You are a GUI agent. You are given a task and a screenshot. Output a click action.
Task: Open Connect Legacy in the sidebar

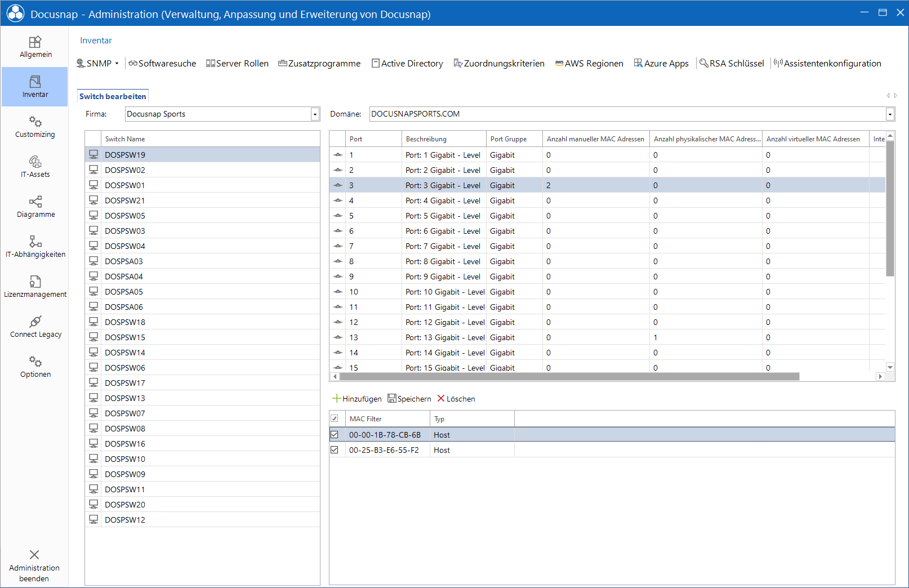coord(35,327)
